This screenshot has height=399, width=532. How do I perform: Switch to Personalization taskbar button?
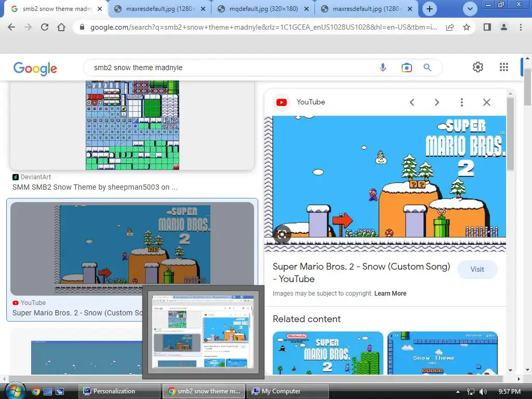(x=119, y=391)
